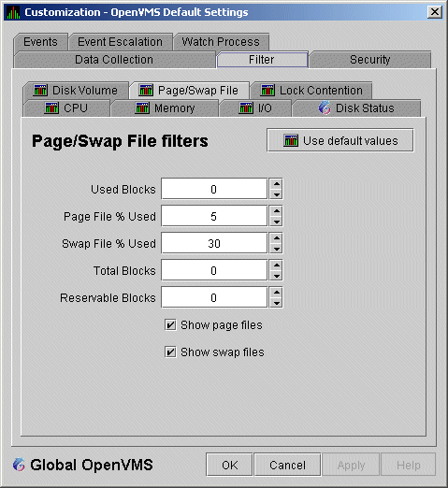
Task: Open the Event Escalation tab
Action: [121, 42]
